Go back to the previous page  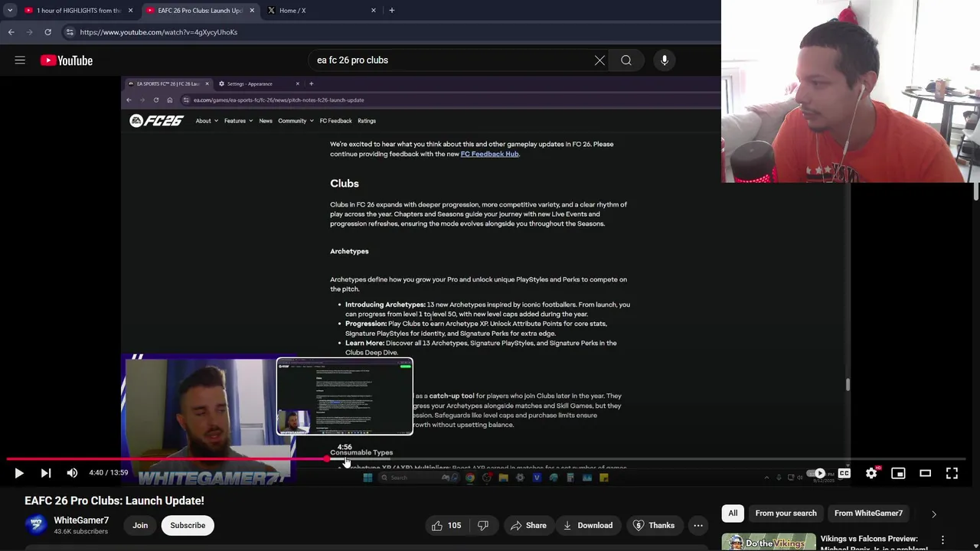tap(11, 32)
